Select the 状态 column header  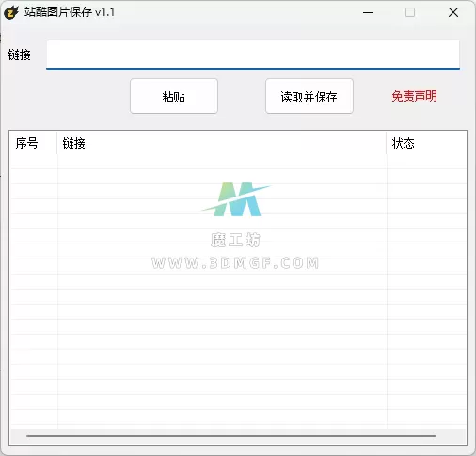click(x=426, y=143)
